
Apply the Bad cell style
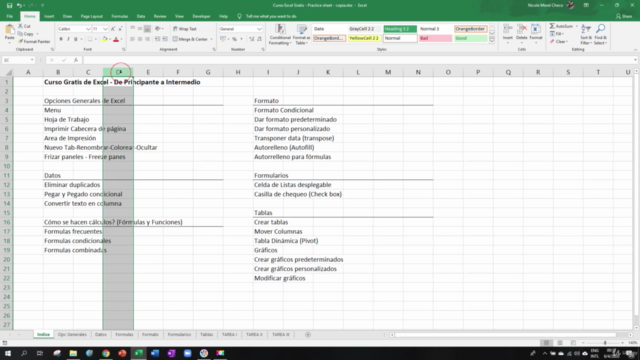436,38
